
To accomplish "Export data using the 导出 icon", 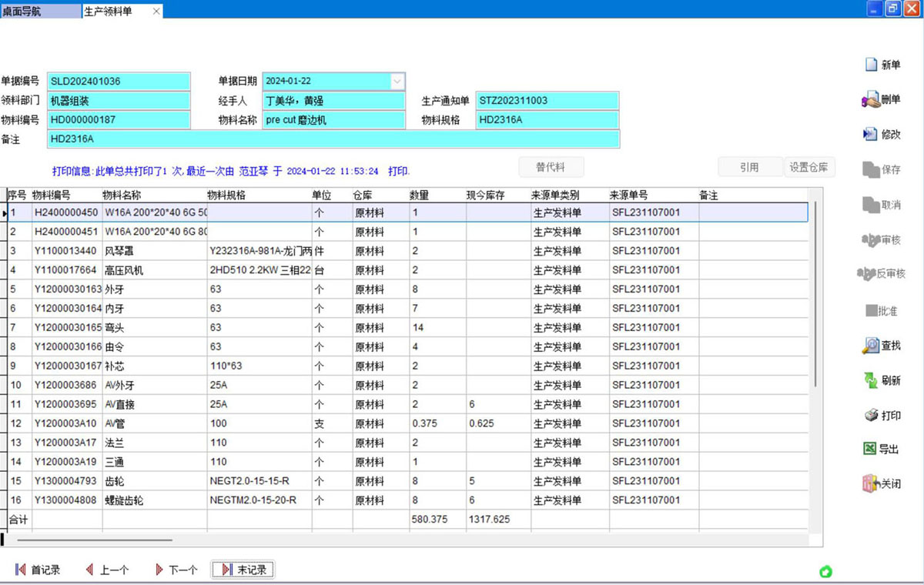I will click(870, 450).
